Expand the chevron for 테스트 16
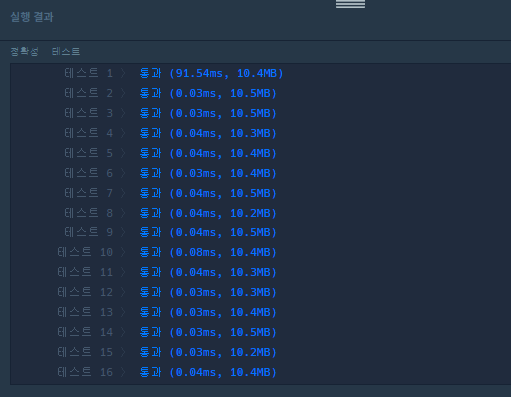The height and width of the screenshot is (397, 511). (123, 372)
